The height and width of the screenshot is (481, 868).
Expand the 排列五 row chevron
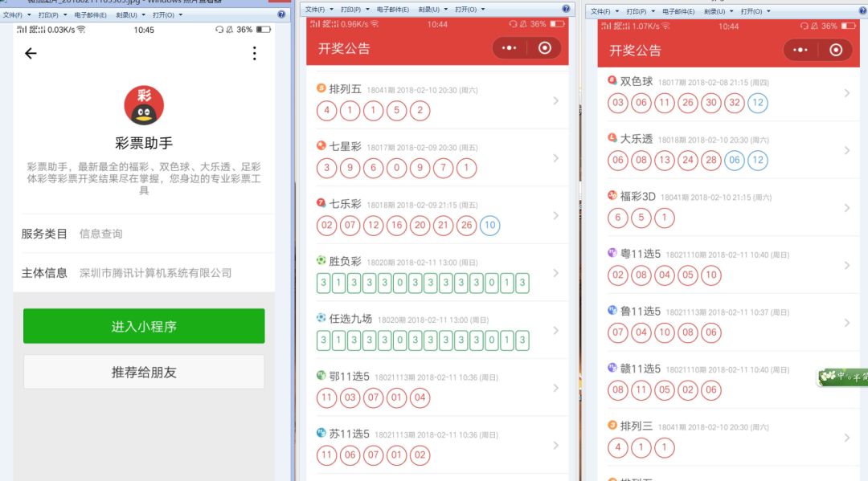click(x=556, y=100)
